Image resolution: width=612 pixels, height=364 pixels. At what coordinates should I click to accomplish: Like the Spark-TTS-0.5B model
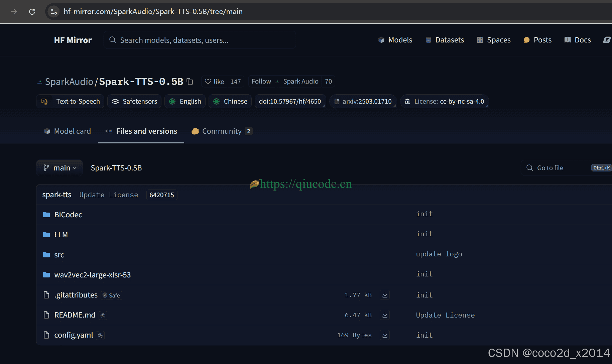click(x=214, y=82)
